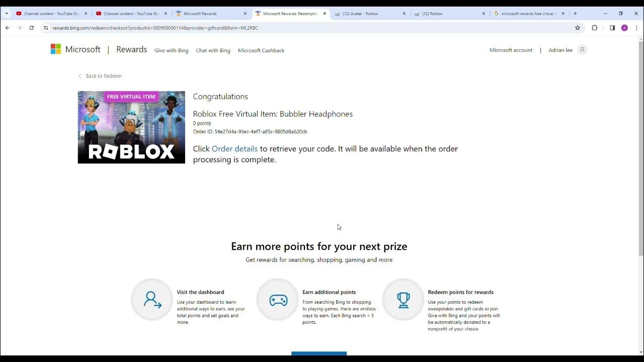Screen dimensions: 644x362
Task: Close the microsoft rewards Google search tab
Action: pyautogui.click(x=563, y=14)
